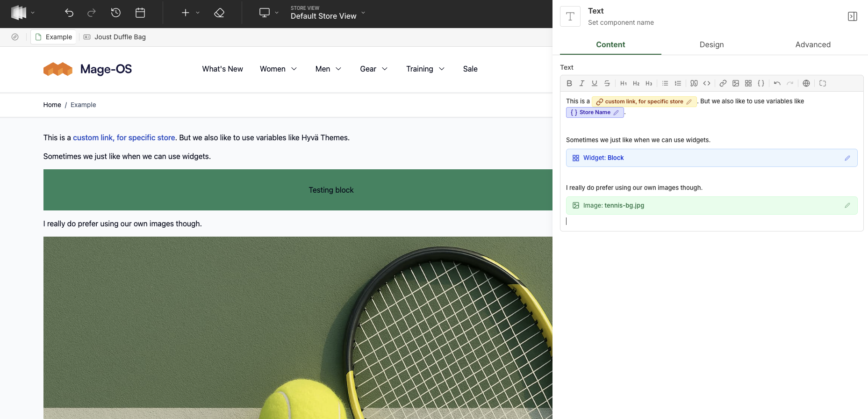
Task: Open the Sale menu item
Action: (x=470, y=69)
